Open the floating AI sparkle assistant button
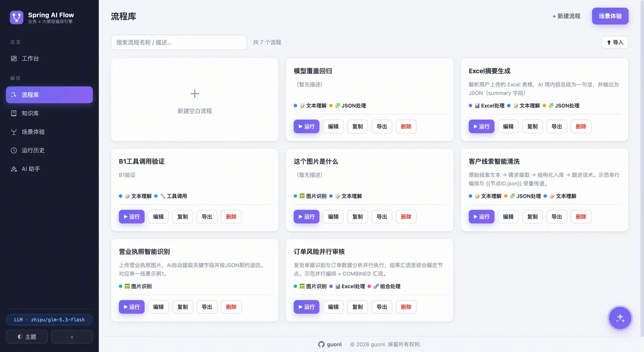 click(x=620, y=318)
